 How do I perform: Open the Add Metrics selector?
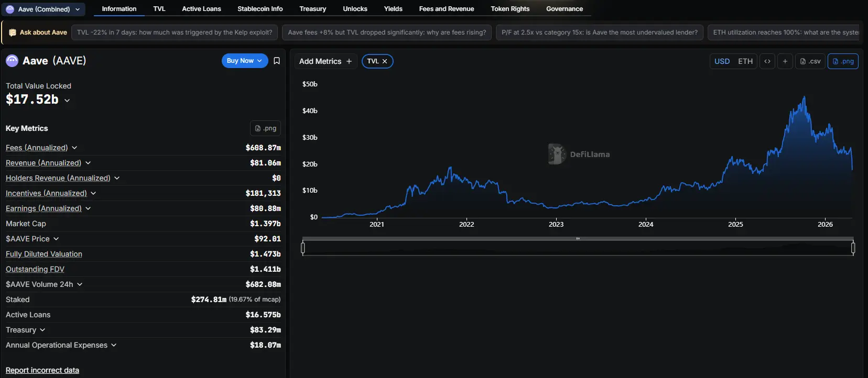tap(325, 61)
